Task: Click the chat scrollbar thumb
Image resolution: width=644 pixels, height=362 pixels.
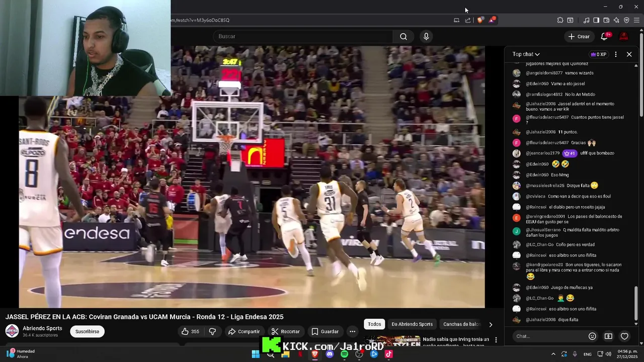Action: click(x=636, y=304)
